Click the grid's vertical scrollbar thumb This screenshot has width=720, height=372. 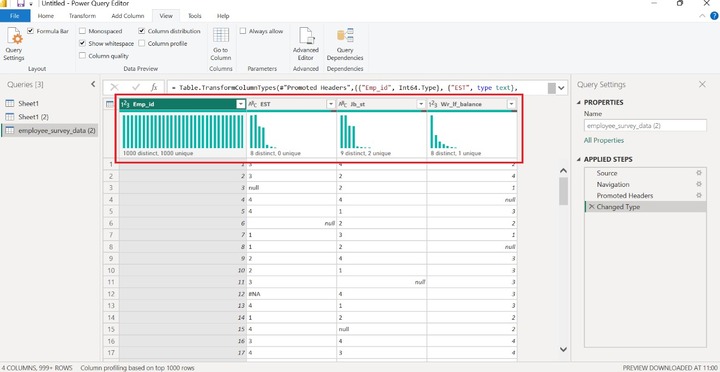563,191
